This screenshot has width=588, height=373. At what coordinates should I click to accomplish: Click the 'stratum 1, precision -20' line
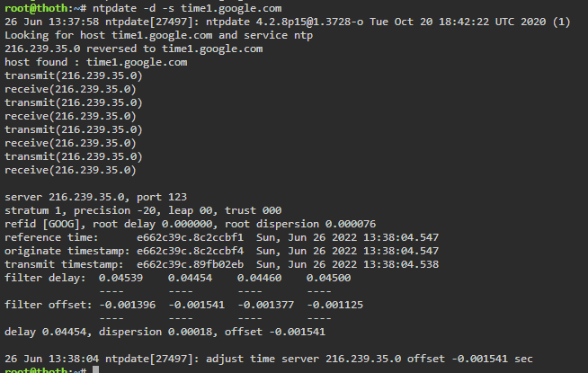pyautogui.click(x=143, y=210)
